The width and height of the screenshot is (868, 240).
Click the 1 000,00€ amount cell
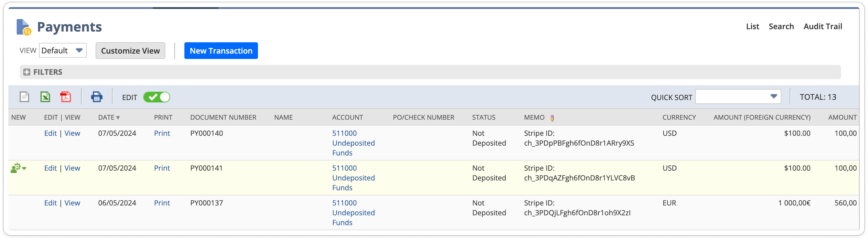794,203
